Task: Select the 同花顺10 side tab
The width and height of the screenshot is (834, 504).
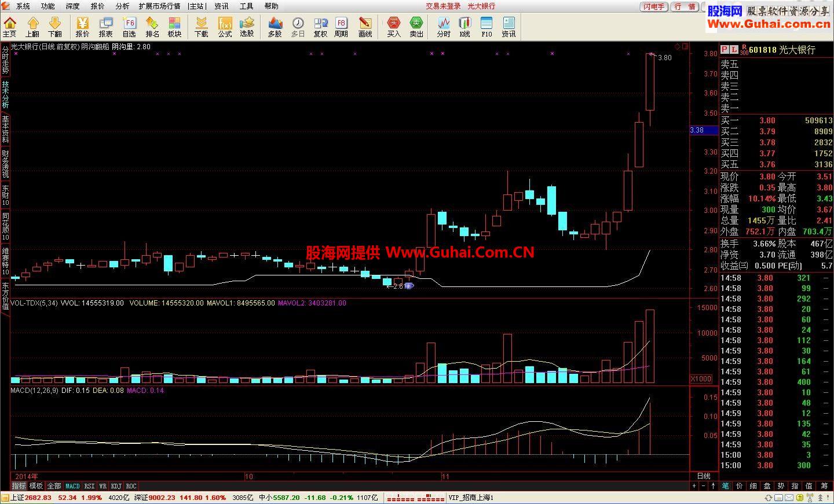Action: (x=5, y=226)
